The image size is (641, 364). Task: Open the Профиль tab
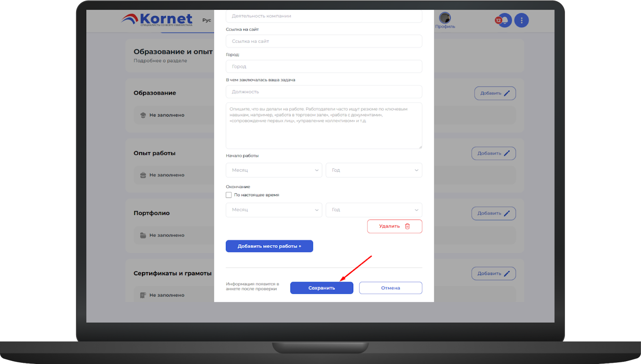445,26
